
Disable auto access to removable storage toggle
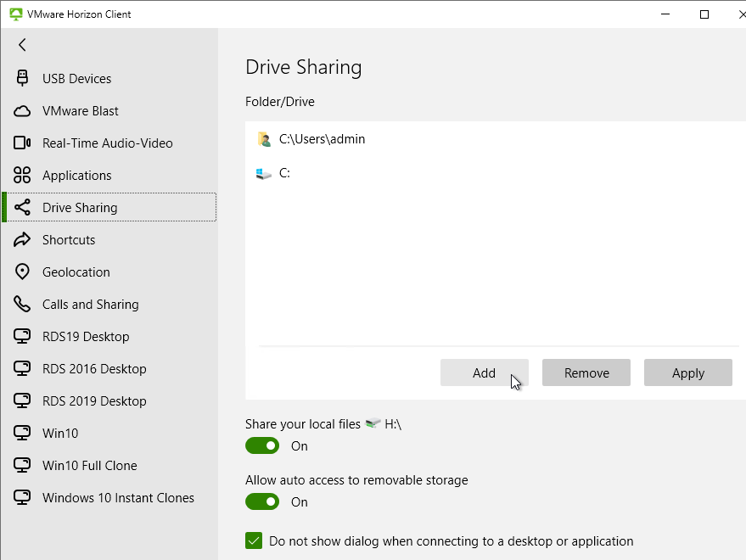(262, 502)
